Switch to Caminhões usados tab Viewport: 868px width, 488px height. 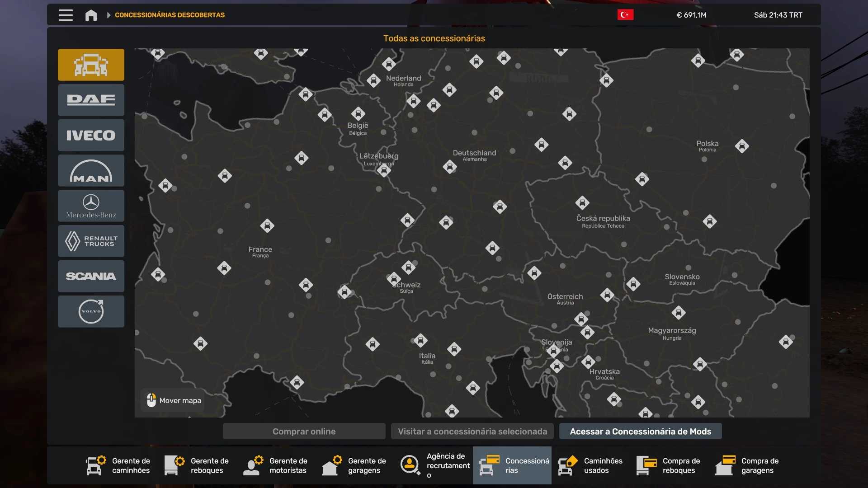click(590, 465)
